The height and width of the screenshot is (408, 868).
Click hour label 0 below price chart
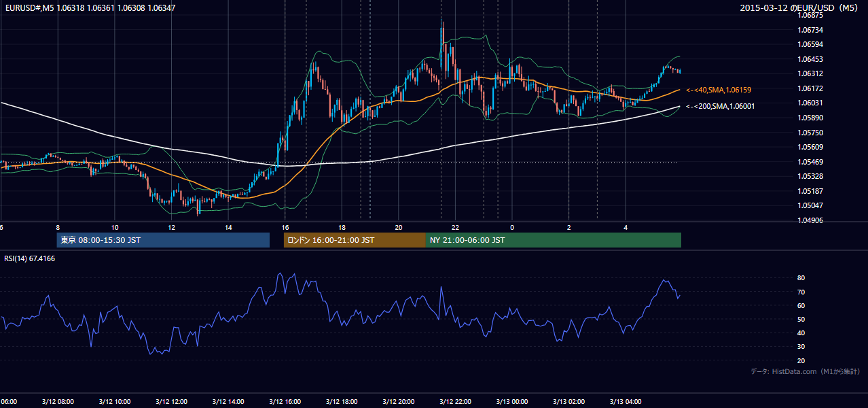[x=512, y=227]
